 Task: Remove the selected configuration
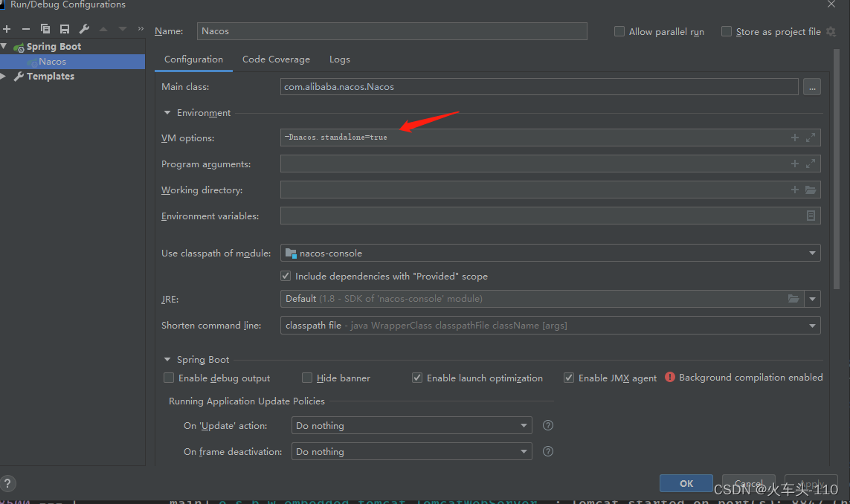coord(25,29)
